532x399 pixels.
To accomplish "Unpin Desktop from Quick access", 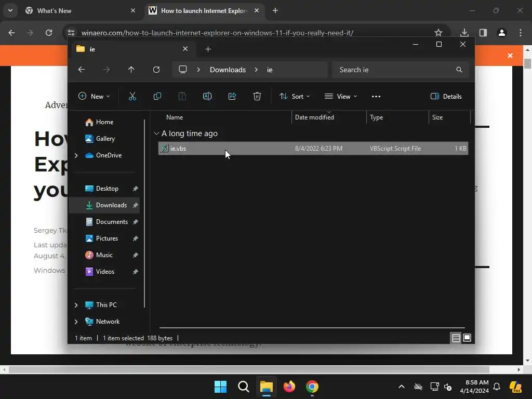I will click(x=136, y=189).
